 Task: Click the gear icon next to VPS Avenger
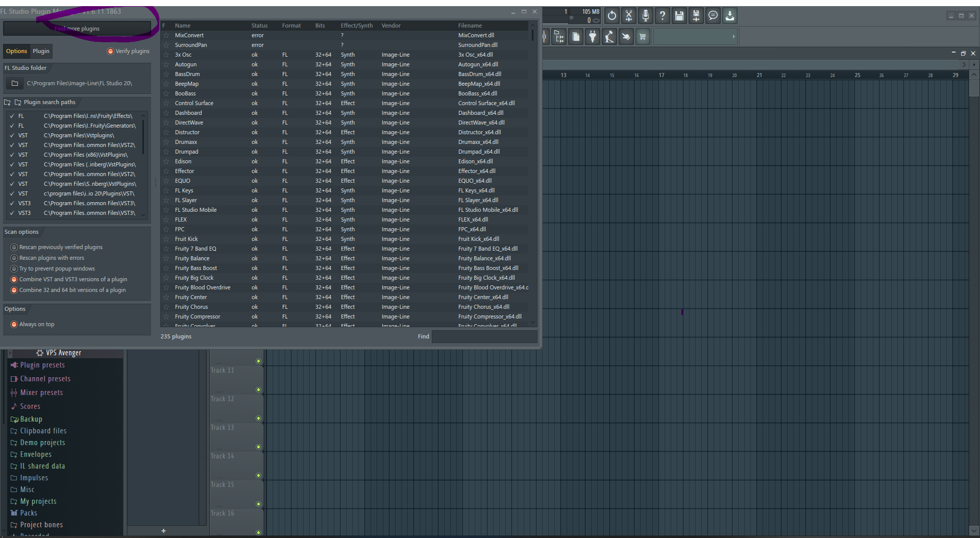click(x=40, y=353)
